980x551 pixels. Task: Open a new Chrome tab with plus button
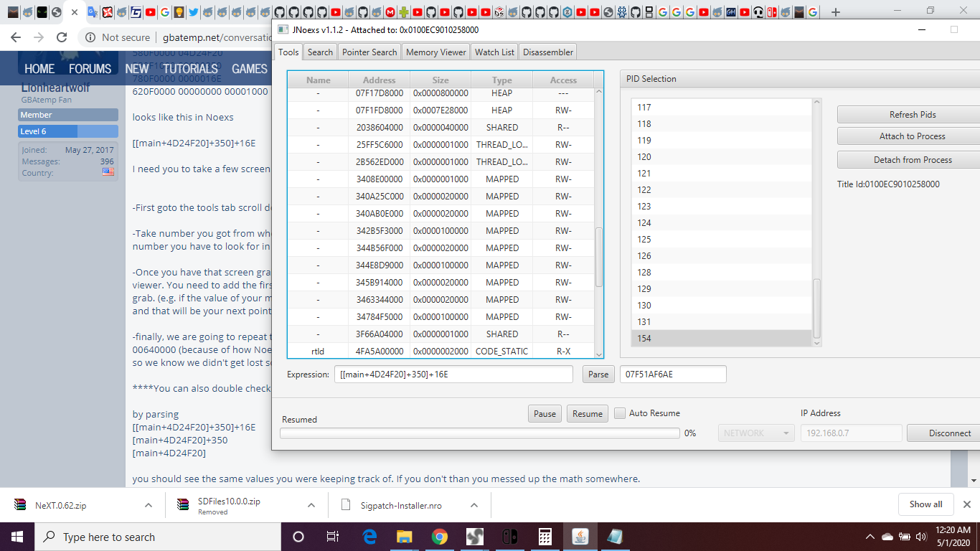(835, 12)
